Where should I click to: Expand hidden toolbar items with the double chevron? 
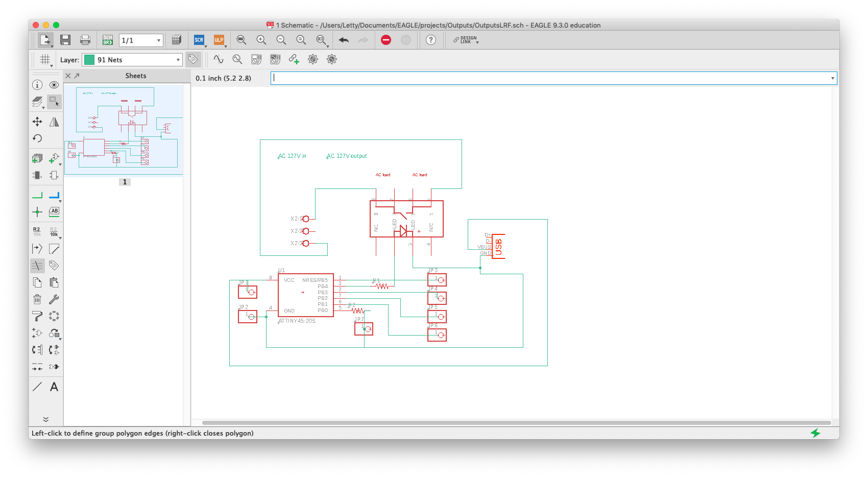point(45,419)
